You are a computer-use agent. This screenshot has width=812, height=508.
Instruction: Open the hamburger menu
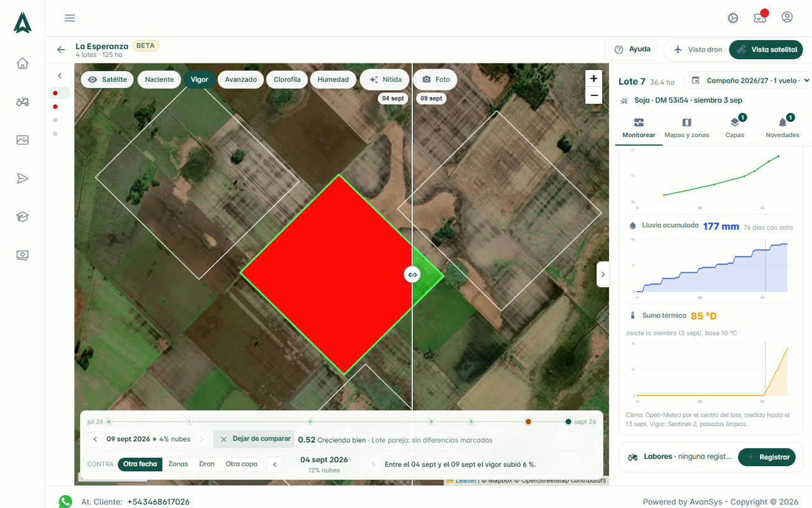pyautogui.click(x=70, y=18)
